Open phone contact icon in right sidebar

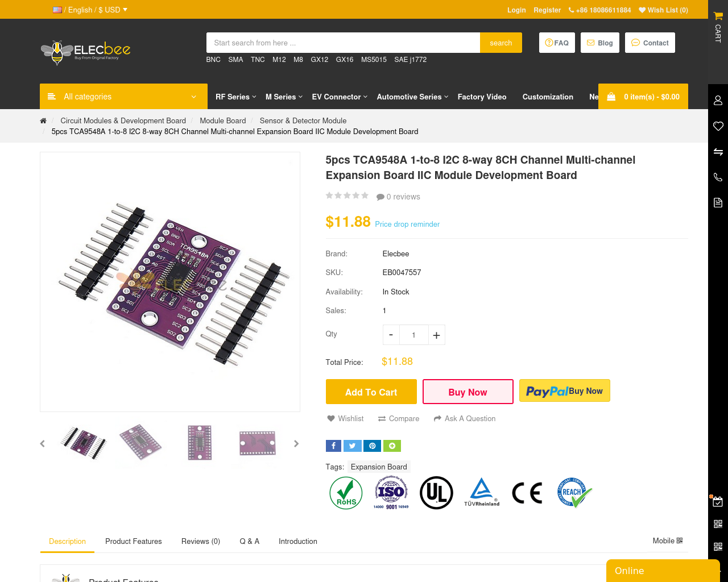click(718, 177)
